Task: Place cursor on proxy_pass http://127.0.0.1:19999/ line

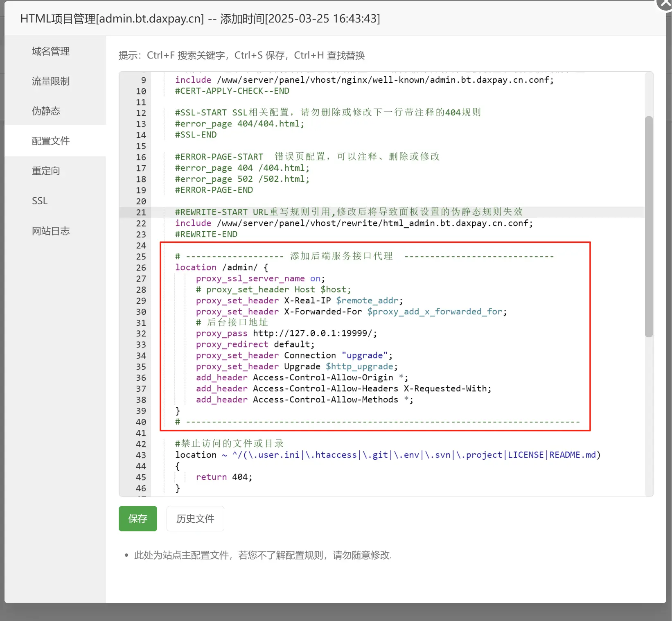Action: (286, 333)
